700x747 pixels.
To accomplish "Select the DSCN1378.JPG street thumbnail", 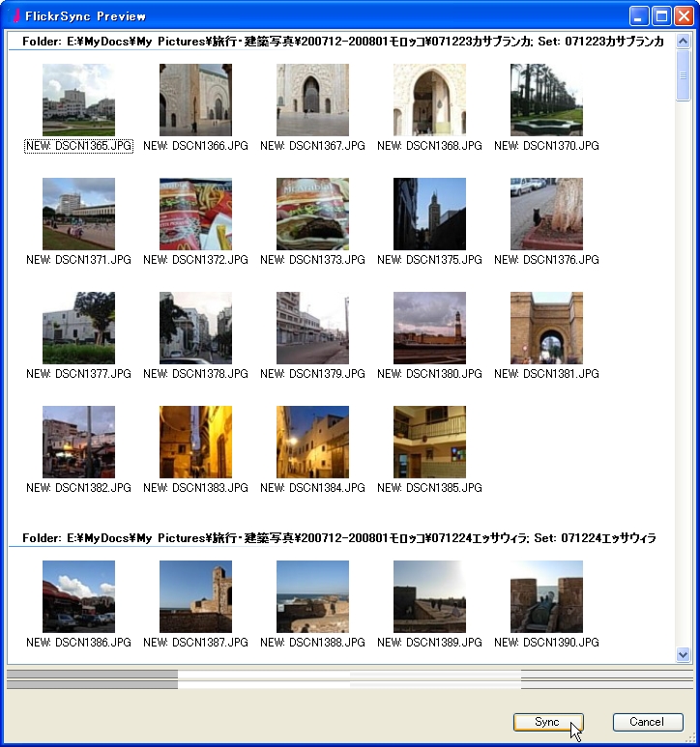I will pyautogui.click(x=196, y=328).
